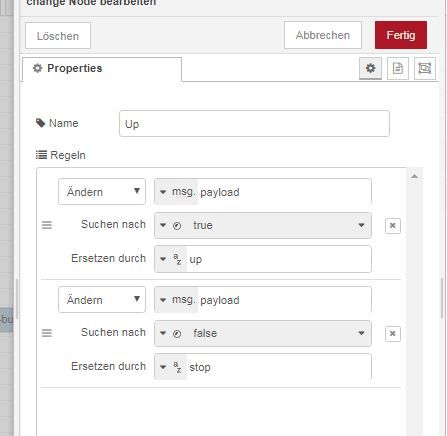Click rules list scrollbar up arrow
The height and width of the screenshot is (436, 447).
[x=414, y=176]
